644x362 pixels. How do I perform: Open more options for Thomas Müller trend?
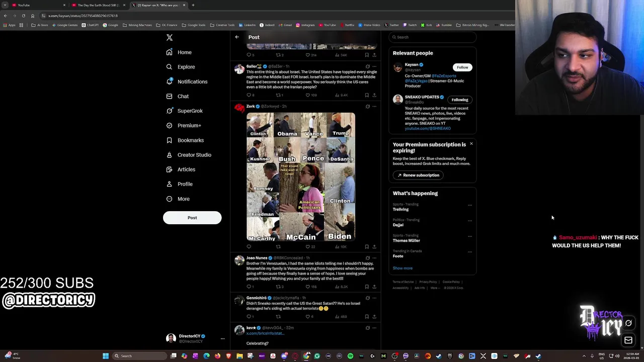click(x=470, y=236)
